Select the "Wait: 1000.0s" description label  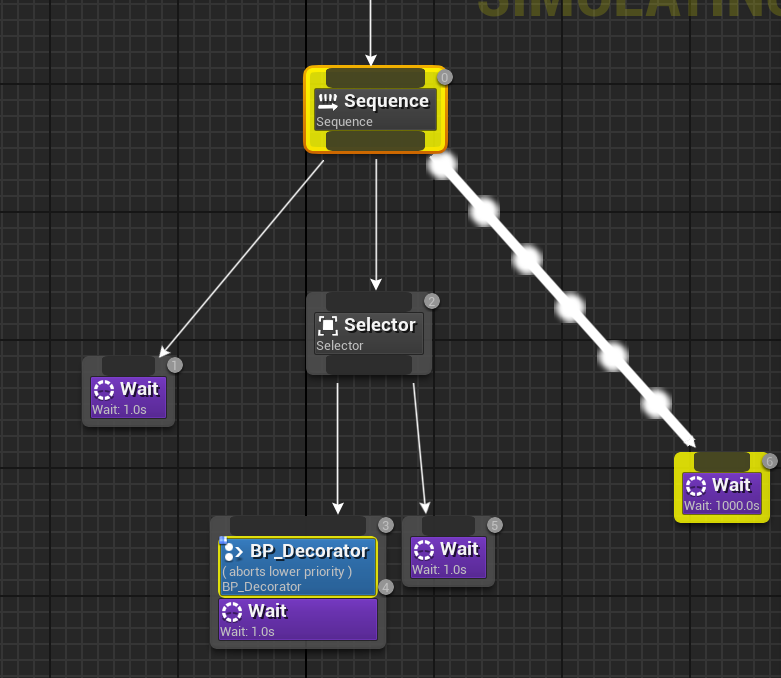click(x=721, y=506)
